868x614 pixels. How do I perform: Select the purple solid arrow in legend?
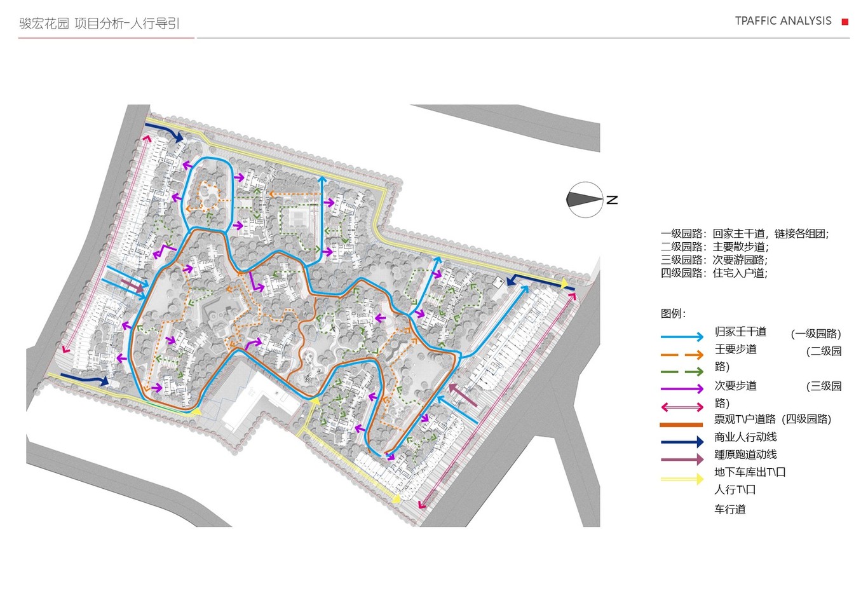pos(682,389)
